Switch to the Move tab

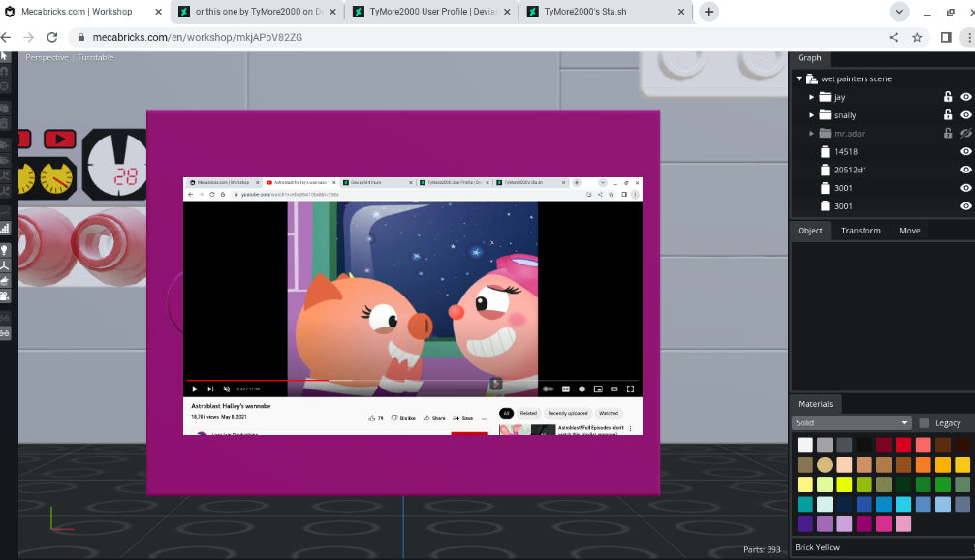tap(910, 231)
